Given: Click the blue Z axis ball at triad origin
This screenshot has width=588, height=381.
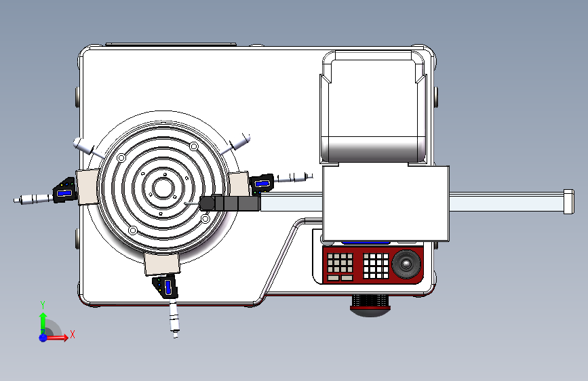Looking at the screenshot, I should pyautogui.click(x=43, y=338).
